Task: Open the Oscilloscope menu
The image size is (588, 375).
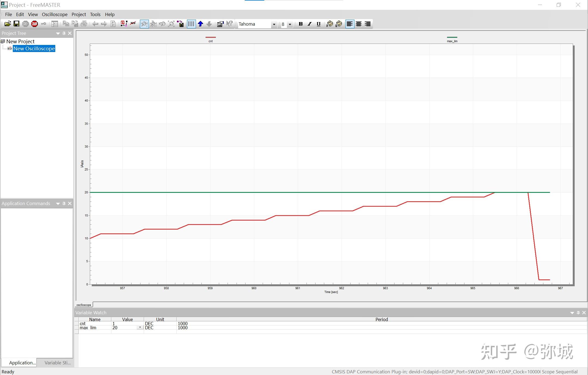Action: [x=54, y=14]
